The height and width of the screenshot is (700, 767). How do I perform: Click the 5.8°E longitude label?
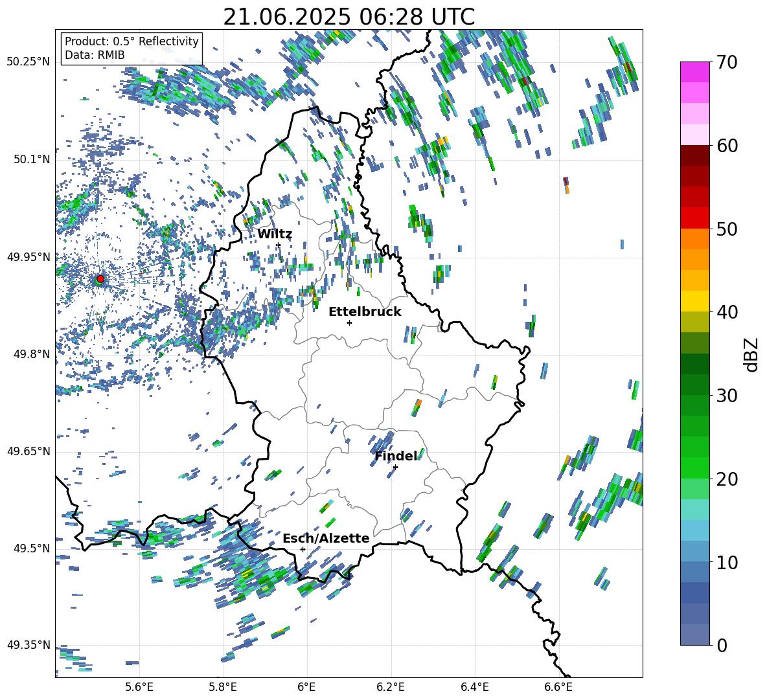pos(223,687)
